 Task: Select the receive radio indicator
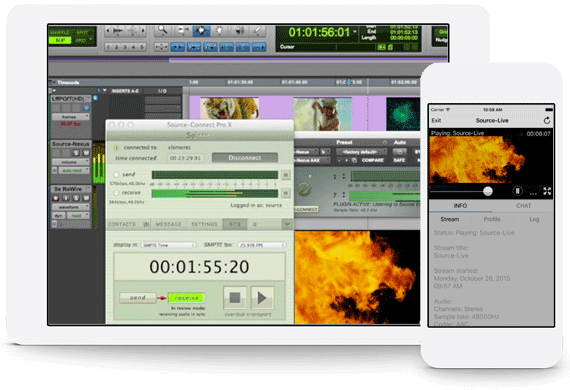116,193
